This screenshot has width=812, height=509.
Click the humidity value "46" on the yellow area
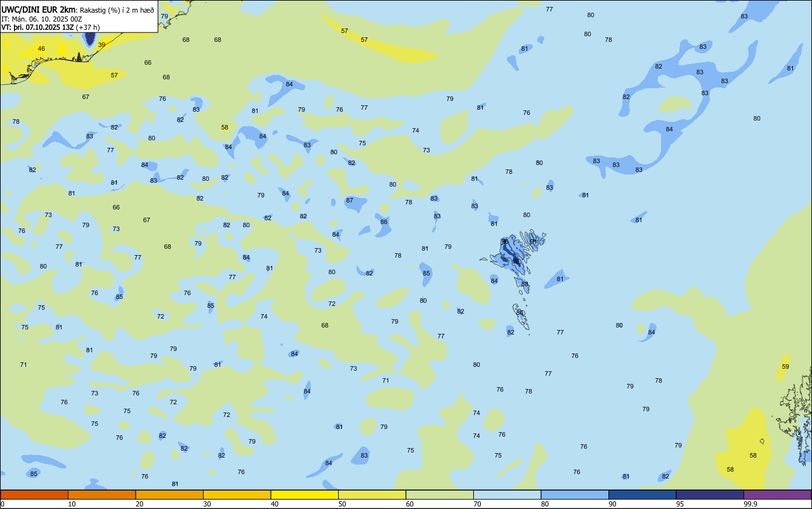point(41,49)
